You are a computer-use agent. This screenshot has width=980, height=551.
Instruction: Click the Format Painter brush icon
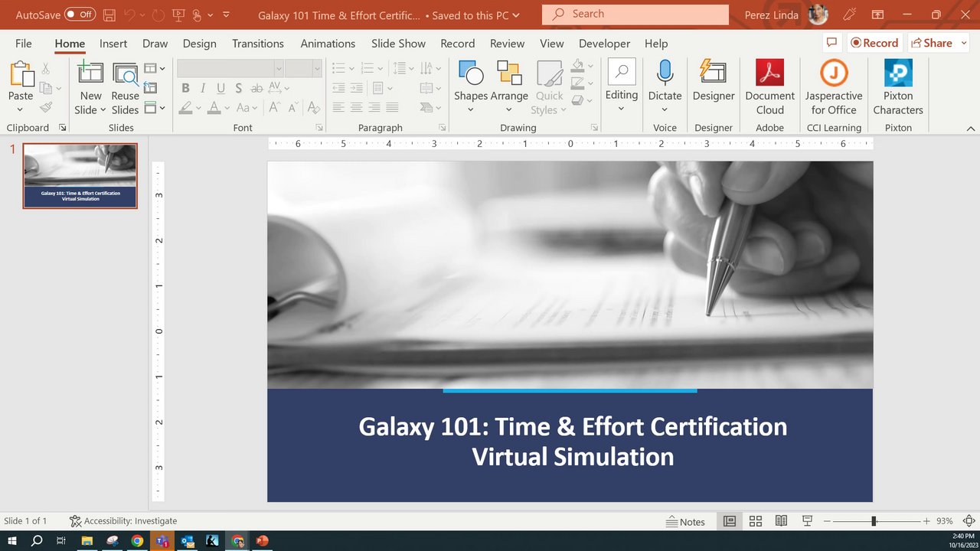(x=46, y=108)
